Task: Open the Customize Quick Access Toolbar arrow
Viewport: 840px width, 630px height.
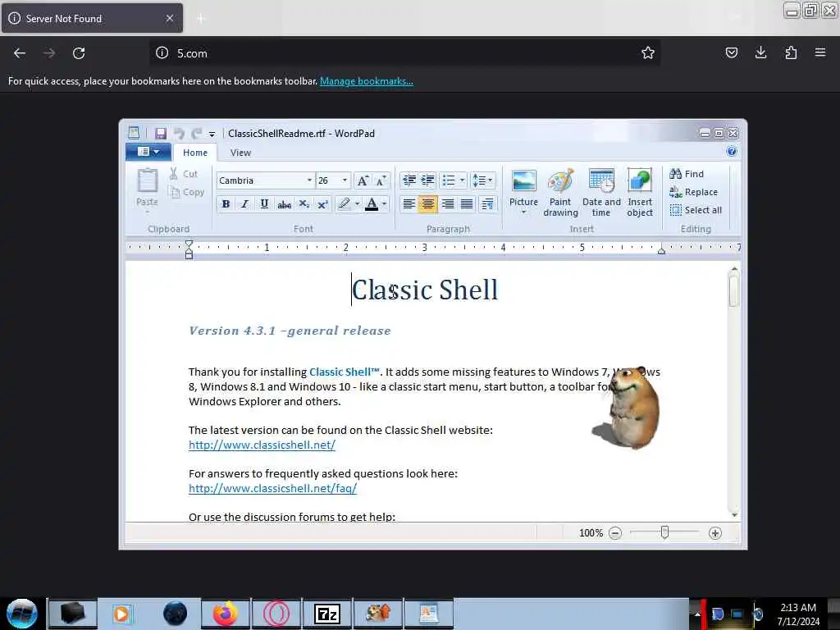Action: pyautogui.click(x=212, y=134)
